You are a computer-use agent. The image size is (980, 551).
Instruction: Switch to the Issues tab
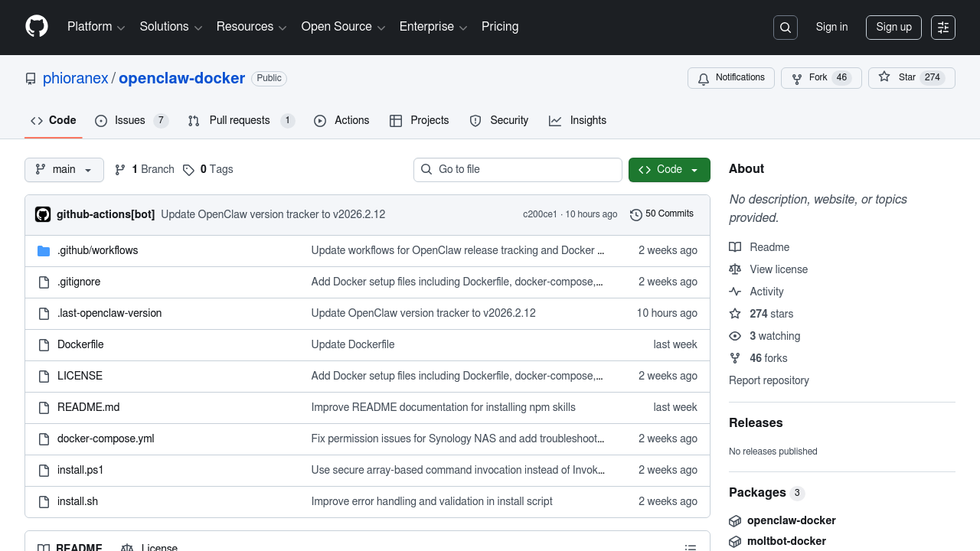pyautogui.click(x=131, y=121)
